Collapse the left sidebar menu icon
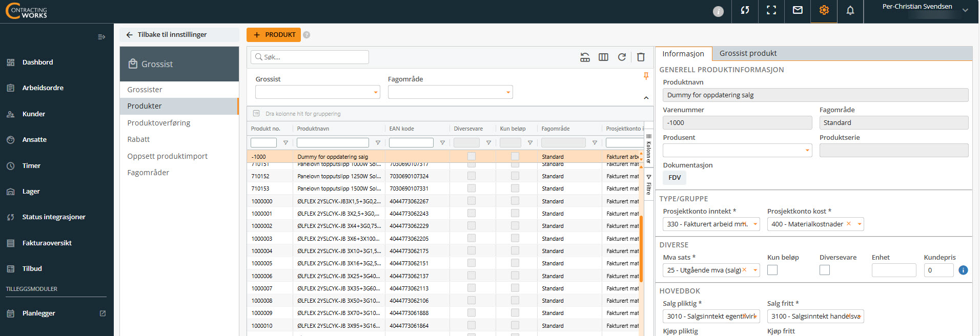Image resolution: width=980 pixels, height=336 pixels. pyautogui.click(x=101, y=37)
